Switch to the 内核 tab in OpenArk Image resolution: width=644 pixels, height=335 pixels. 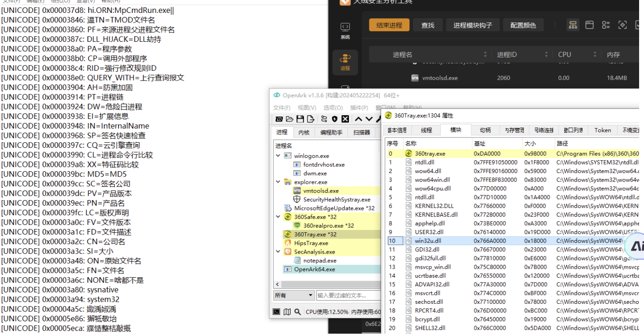coord(304,132)
